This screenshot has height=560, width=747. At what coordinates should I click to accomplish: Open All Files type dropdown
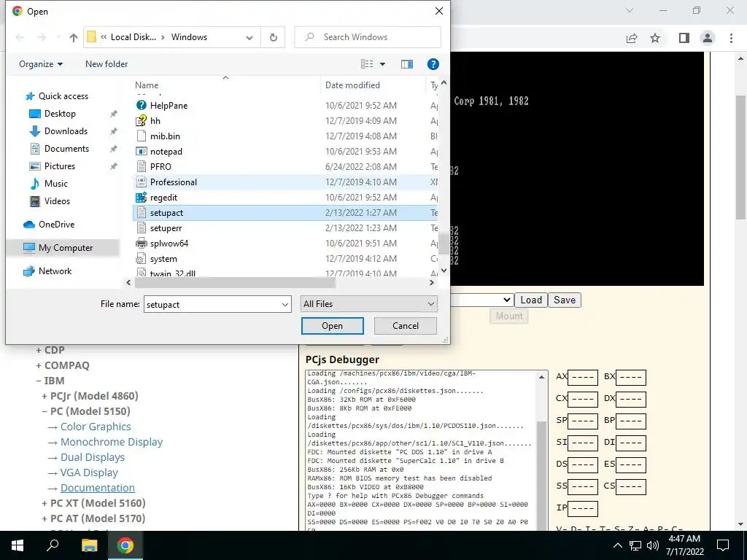click(368, 304)
